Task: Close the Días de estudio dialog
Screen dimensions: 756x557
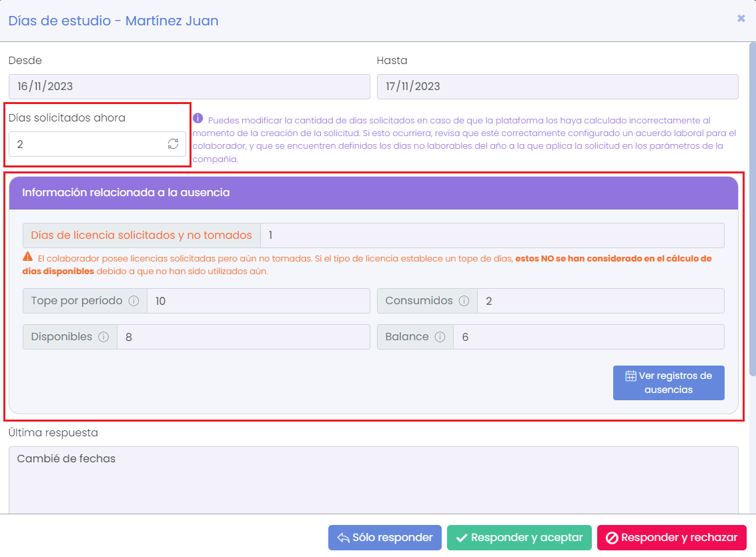Action: pos(741,19)
